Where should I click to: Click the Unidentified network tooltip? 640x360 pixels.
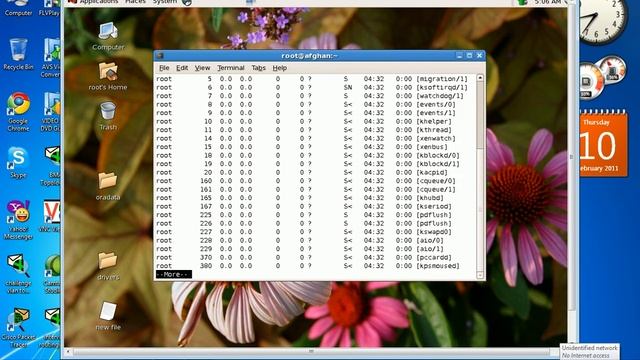589,351
